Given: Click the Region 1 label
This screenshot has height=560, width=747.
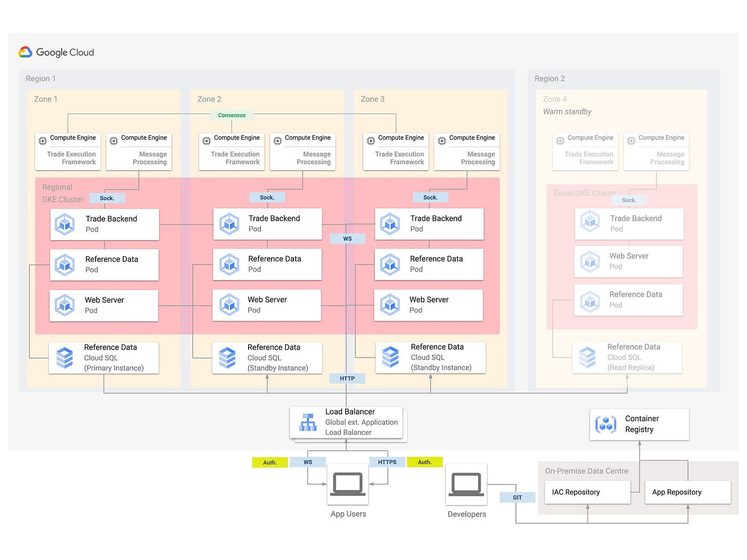Looking at the screenshot, I should point(41,78).
